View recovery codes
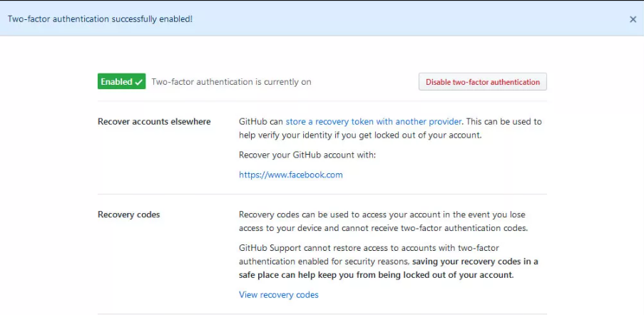This screenshot has height=315, width=644. [278, 294]
